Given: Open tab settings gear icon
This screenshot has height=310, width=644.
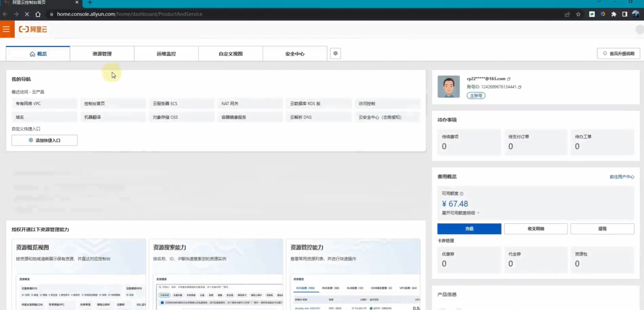Looking at the screenshot, I should click(336, 54).
